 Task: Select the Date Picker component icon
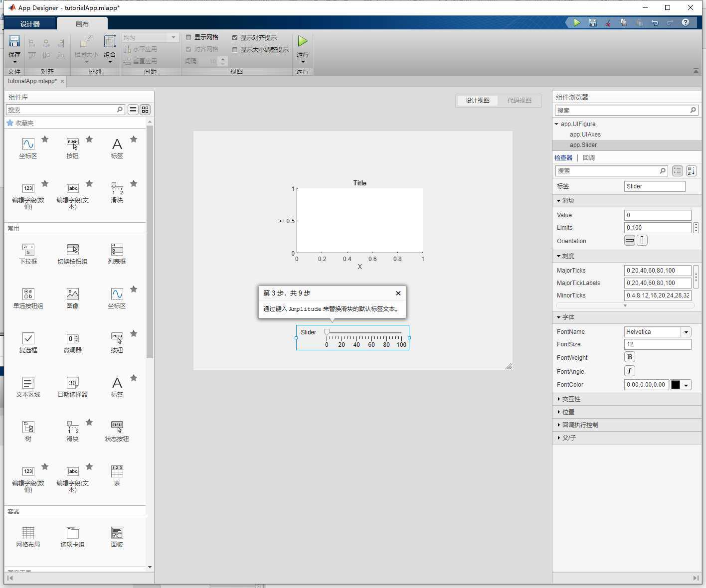(x=73, y=383)
